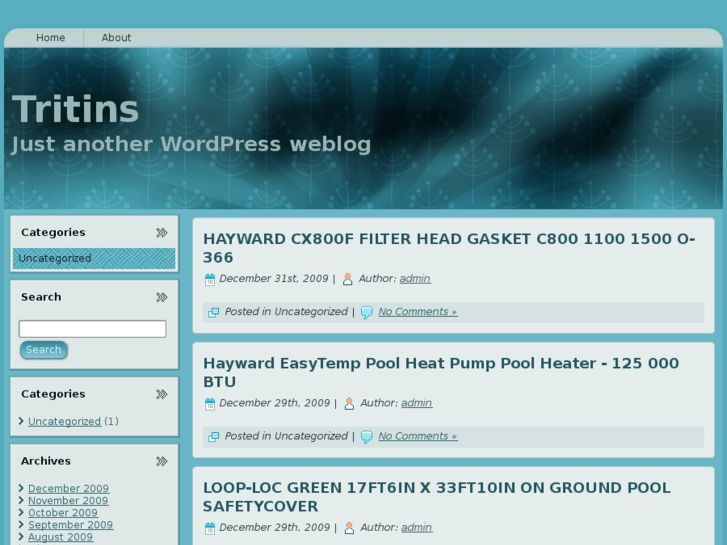Image resolution: width=727 pixels, height=545 pixels.
Task: Open admin author link on LOOP-LOC post
Action: point(416,527)
